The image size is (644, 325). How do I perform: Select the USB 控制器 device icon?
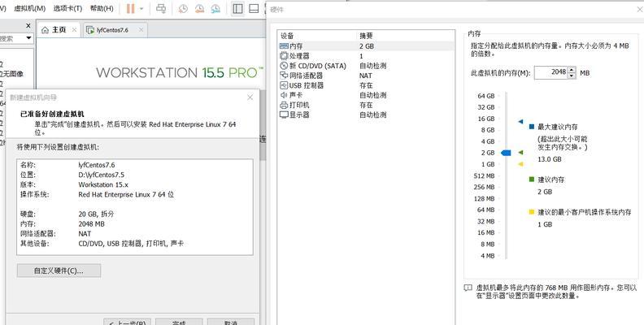click(284, 85)
